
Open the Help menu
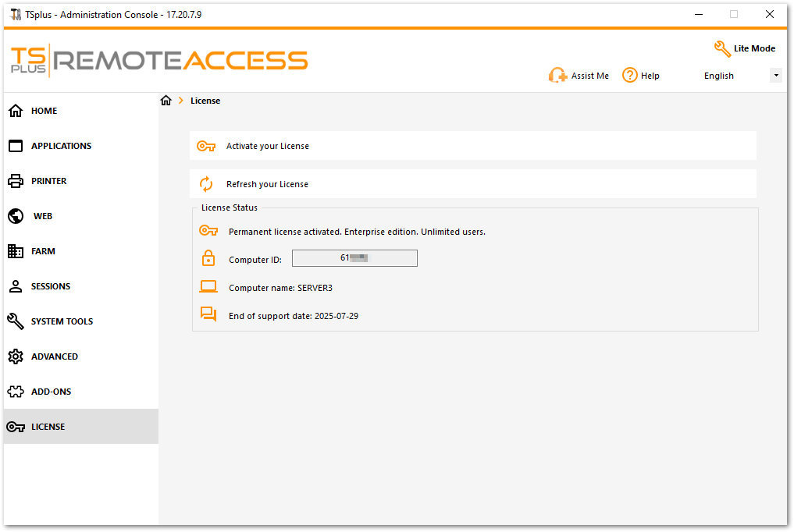[x=641, y=75]
